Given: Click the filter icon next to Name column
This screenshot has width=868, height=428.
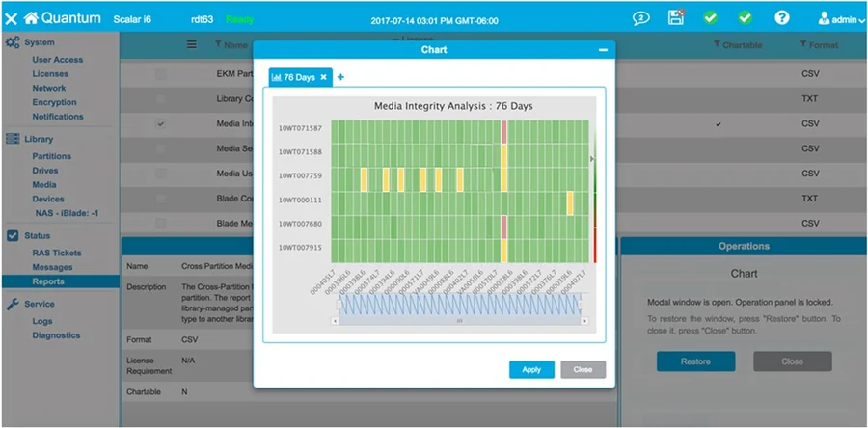Looking at the screenshot, I should pyautogui.click(x=218, y=44).
